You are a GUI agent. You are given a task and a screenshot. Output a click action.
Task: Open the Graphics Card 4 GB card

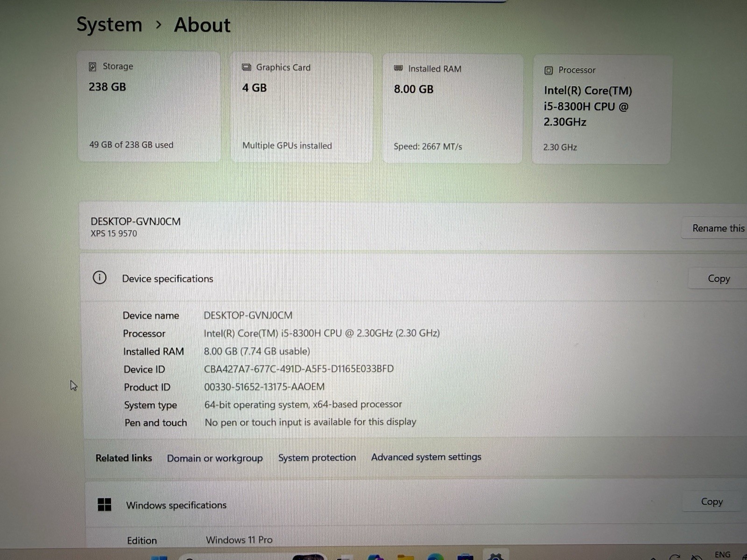pyautogui.click(x=302, y=108)
